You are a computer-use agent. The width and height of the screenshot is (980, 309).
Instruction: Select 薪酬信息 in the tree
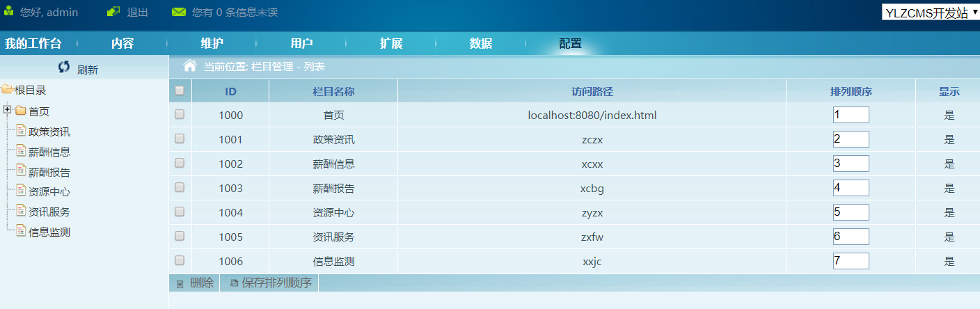pos(49,152)
